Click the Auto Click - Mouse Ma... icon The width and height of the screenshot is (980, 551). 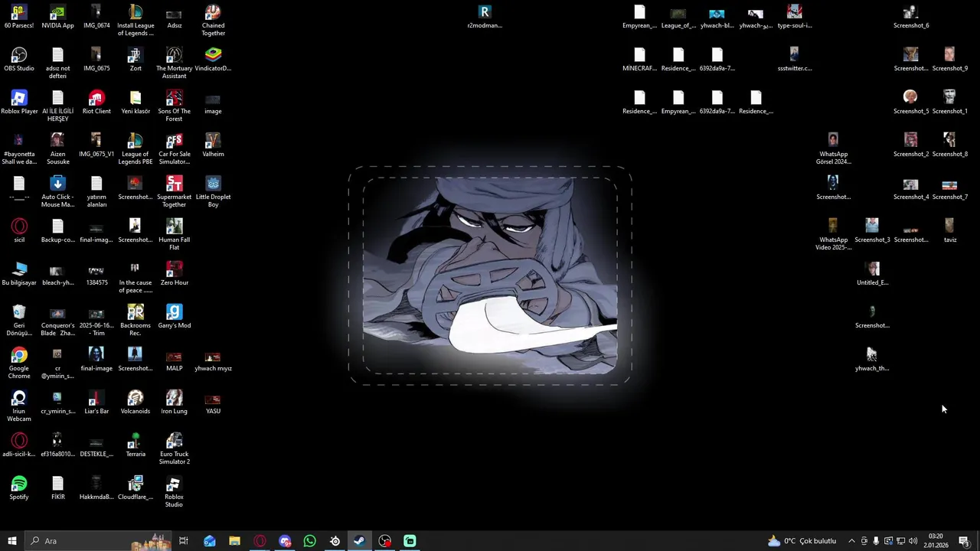click(57, 192)
